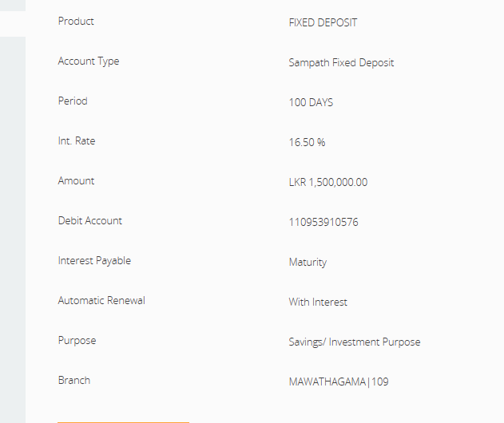Click the Product field label
Viewport: 504px width, 423px height.
tap(76, 22)
